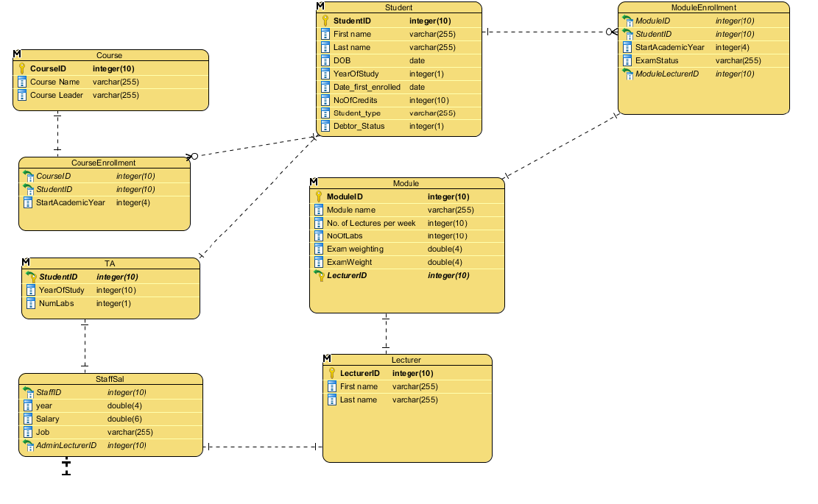Screen dimensions: 818x504
Task: Click the CourseID key icon in Course table
Action: click(x=22, y=69)
